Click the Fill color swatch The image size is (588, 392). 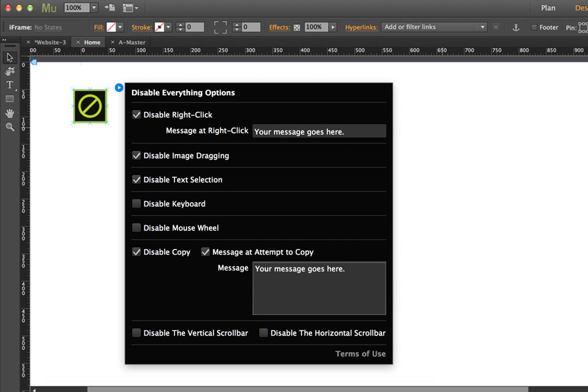[x=111, y=27]
